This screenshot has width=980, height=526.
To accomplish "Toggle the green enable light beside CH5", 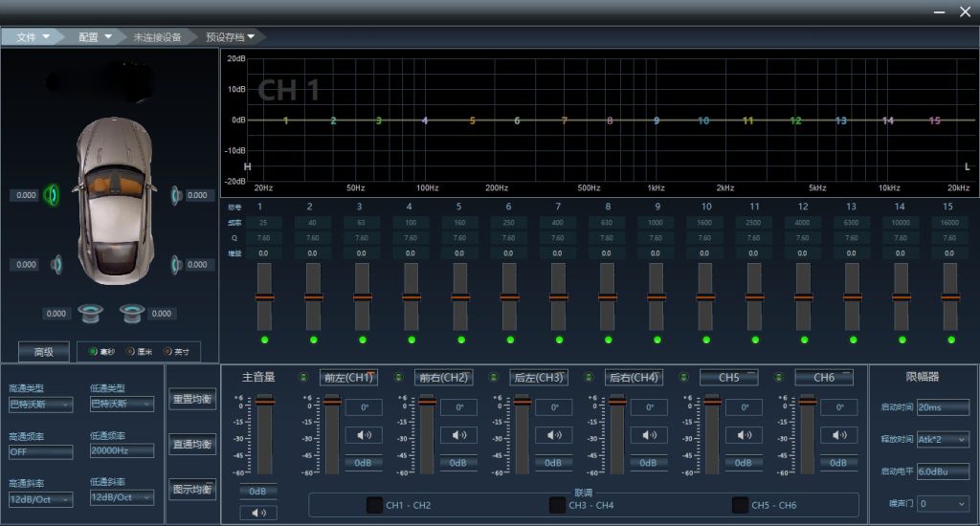I will pyautogui.click(x=683, y=378).
